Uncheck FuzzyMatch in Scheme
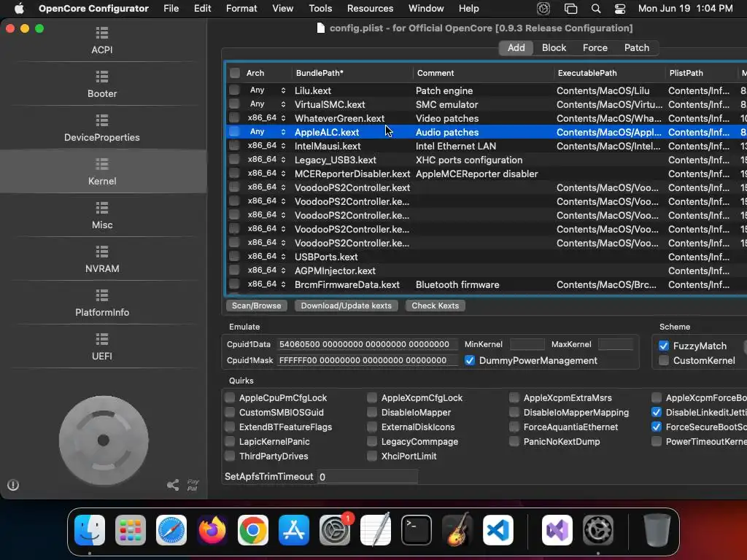The height and width of the screenshot is (560, 747). coord(664,346)
